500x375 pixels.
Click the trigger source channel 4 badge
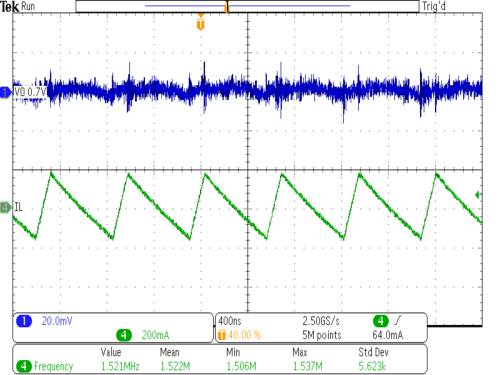tap(381, 321)
